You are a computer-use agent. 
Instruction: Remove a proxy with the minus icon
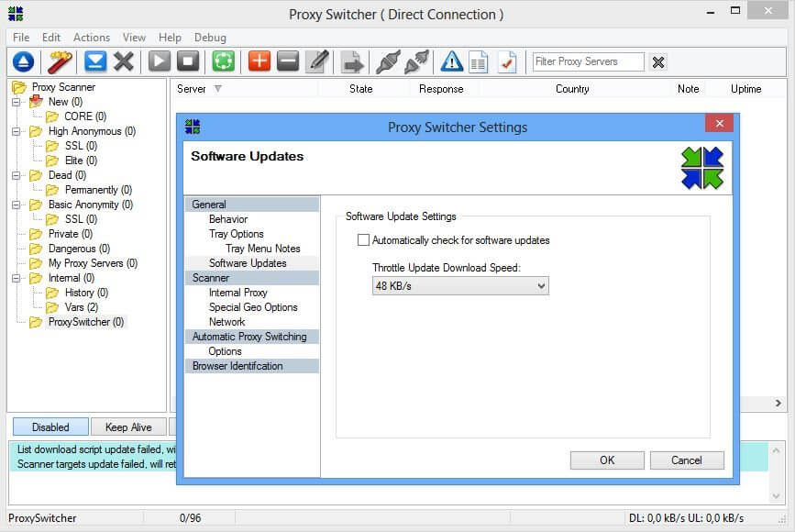coord(288,61)
